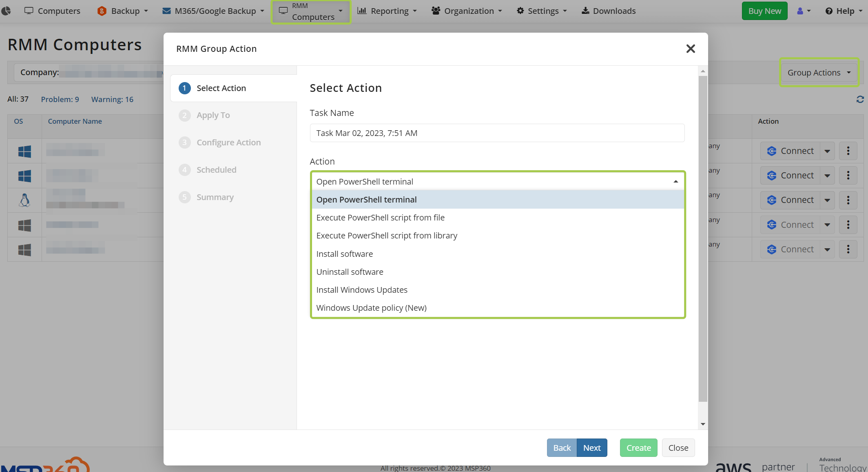868x472 pixels.
Task: Click the Buy New button
Action: (x=764, y=11)
